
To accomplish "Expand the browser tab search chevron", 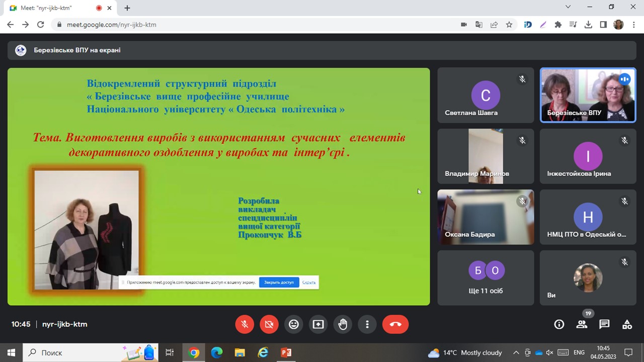I will point(568,7).
